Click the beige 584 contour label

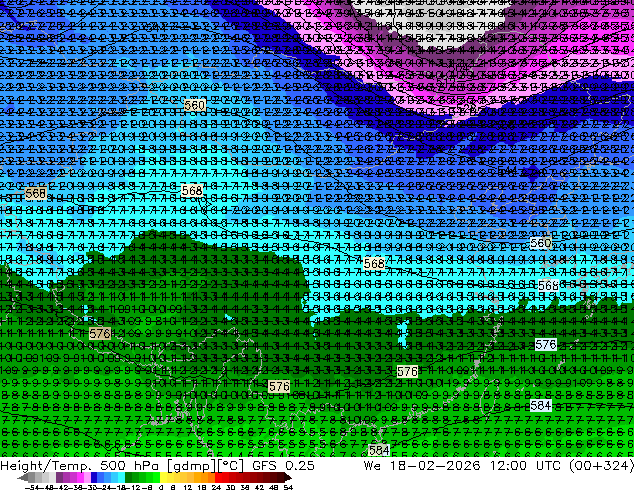(x=379, y=449)
